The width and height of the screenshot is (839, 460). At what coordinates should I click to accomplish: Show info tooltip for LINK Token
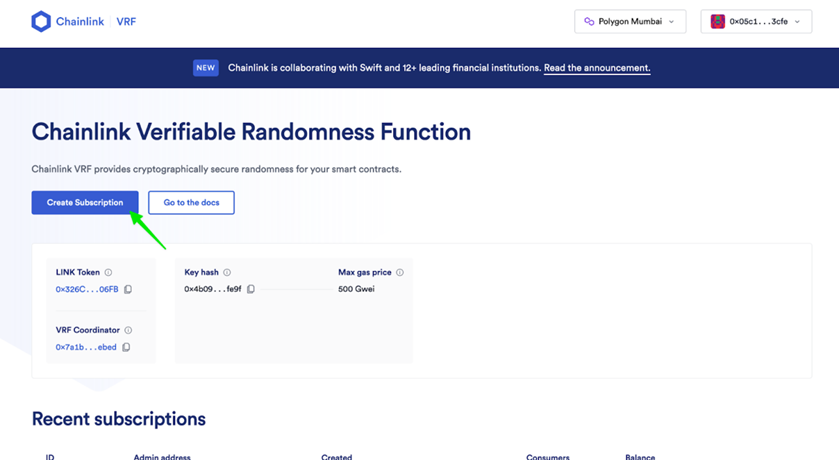coord(108,272)
